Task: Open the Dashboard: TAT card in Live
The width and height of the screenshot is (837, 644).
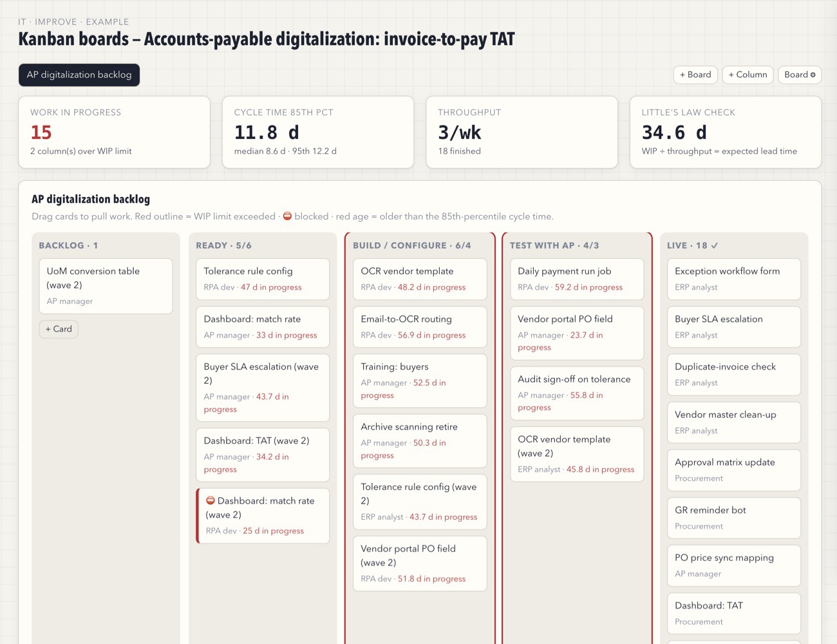Action: pos(734,613)
